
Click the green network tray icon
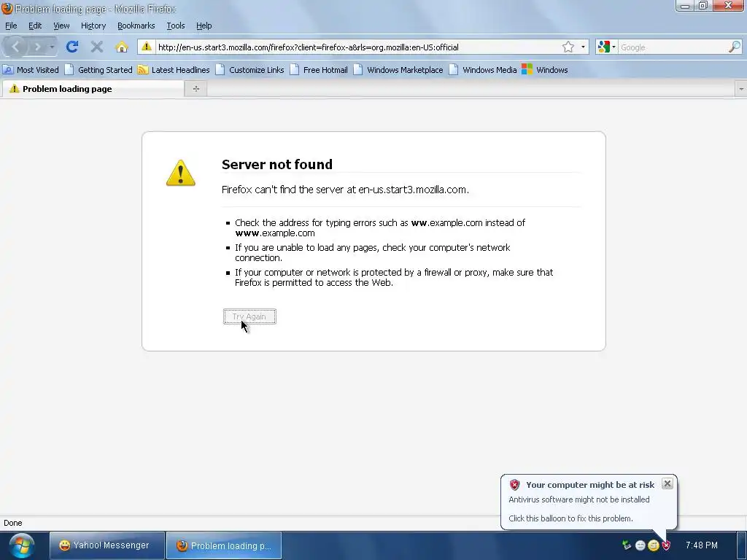click(627, 545)
